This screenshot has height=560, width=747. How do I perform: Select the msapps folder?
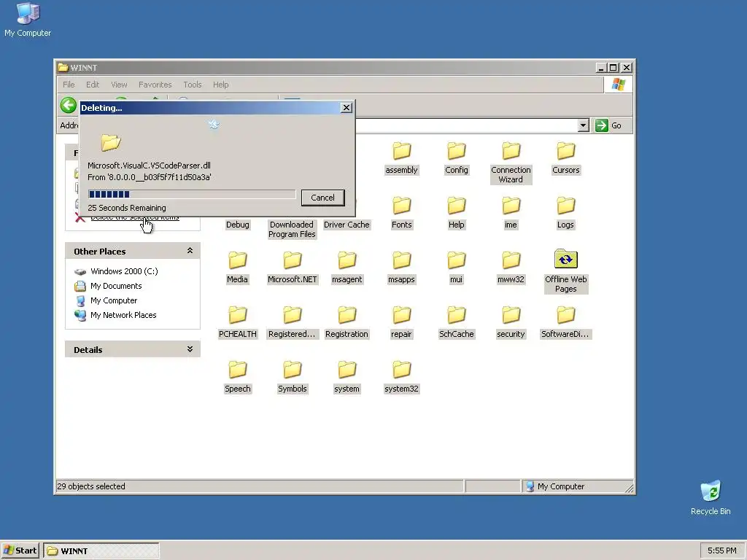click(x=402, y=268)
